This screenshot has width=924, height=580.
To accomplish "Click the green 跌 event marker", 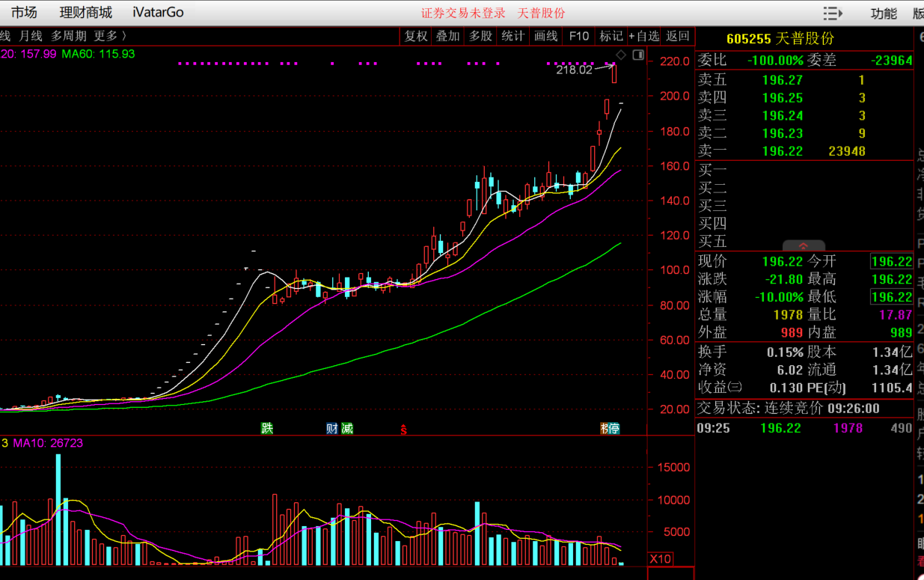I will point(267,428).
